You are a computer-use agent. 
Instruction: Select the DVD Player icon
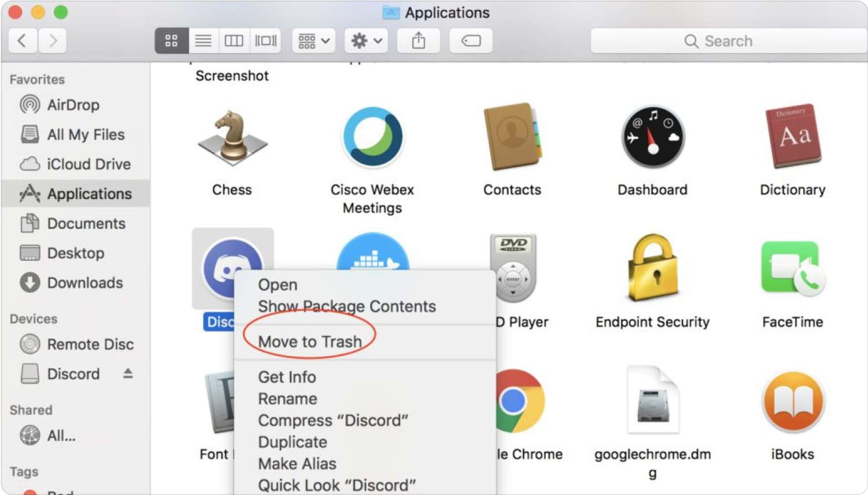click(x=513, y=268)
